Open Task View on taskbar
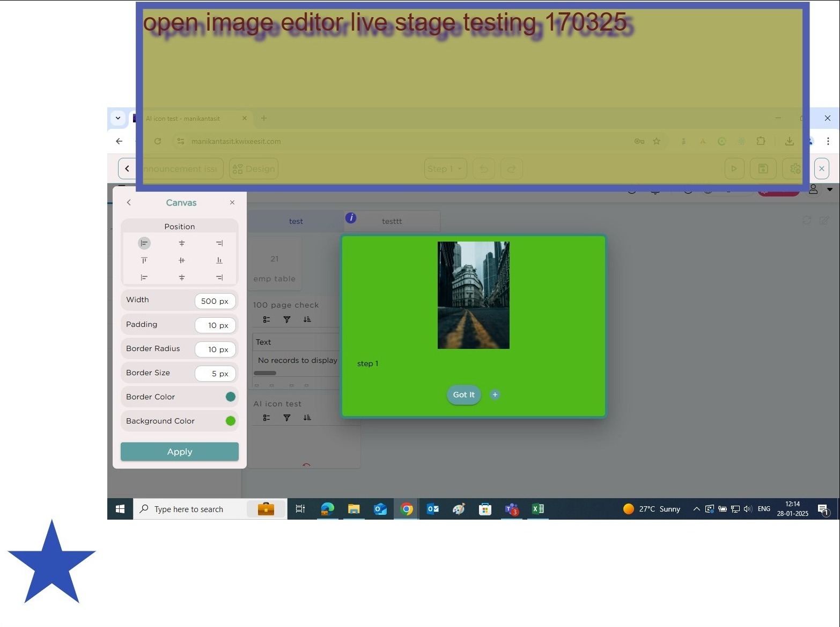 click(300, 509)
